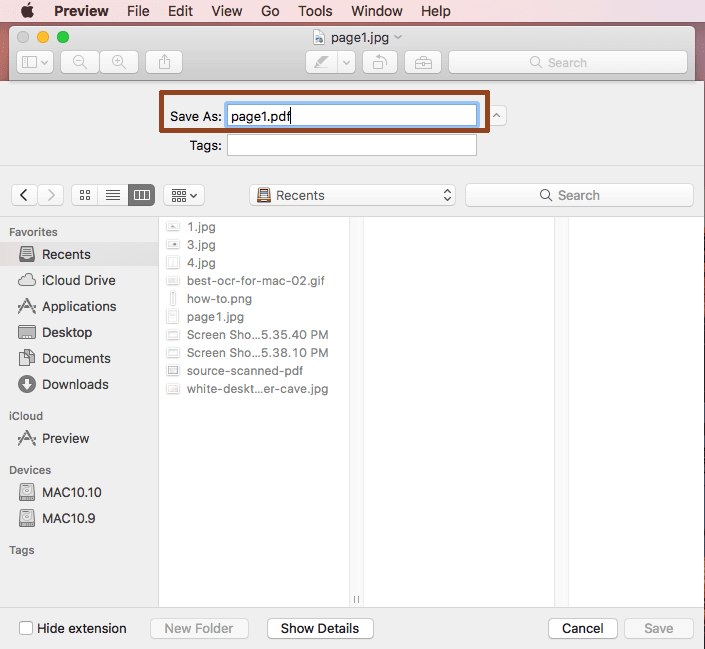Switch to icon view
The height and width of the screenshot is (649, 705).
pyautogui.click(x=85, y=195)
